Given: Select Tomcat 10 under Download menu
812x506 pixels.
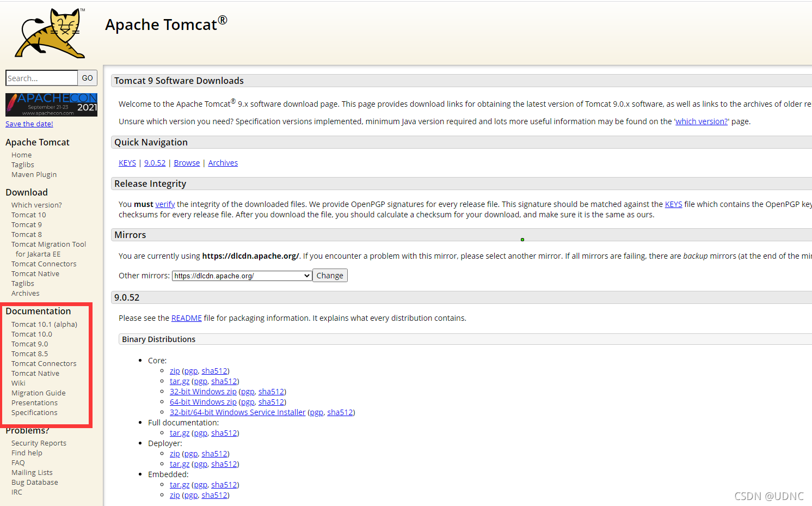Looking at the screenshot, I should click(x=28, y=215).
